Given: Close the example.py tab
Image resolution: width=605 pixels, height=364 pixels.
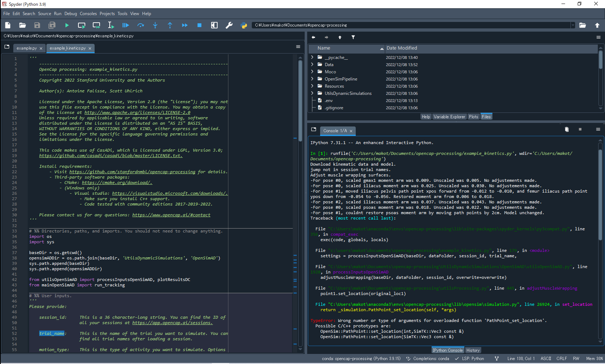Looking at the screenshot, I should [x=41, y=49].
